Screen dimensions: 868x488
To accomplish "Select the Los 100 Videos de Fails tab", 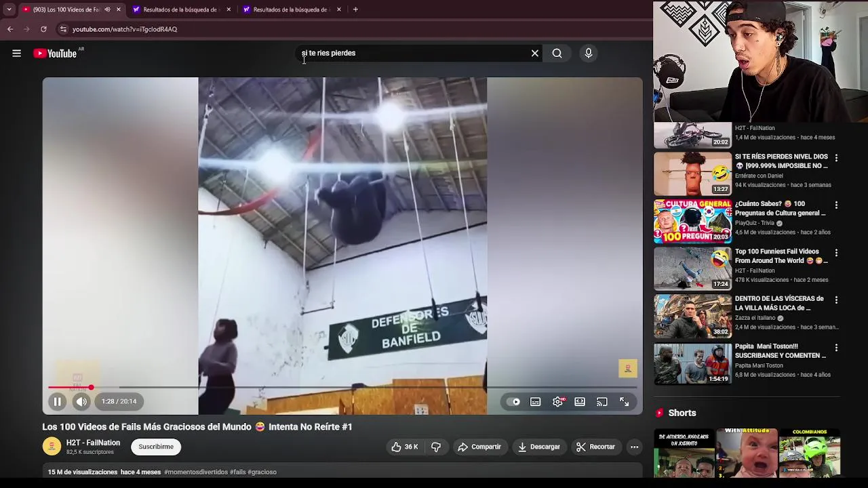I will click(66, 9).
